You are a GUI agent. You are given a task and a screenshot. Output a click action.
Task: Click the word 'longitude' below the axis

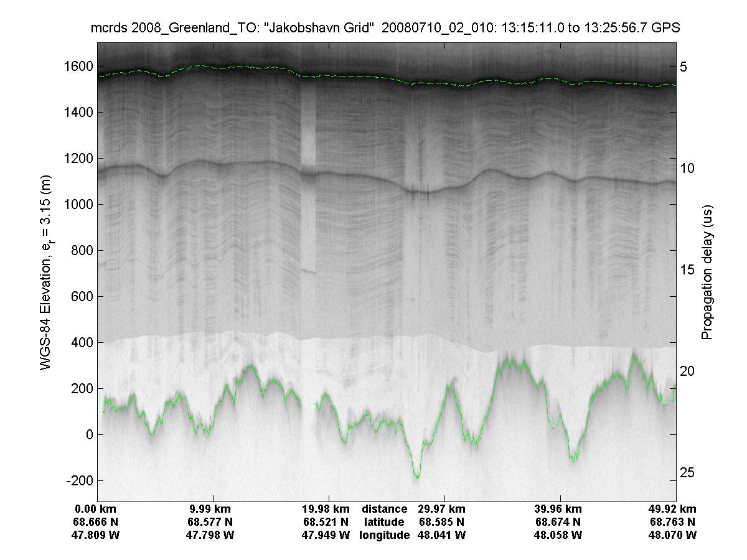point(384,535)
